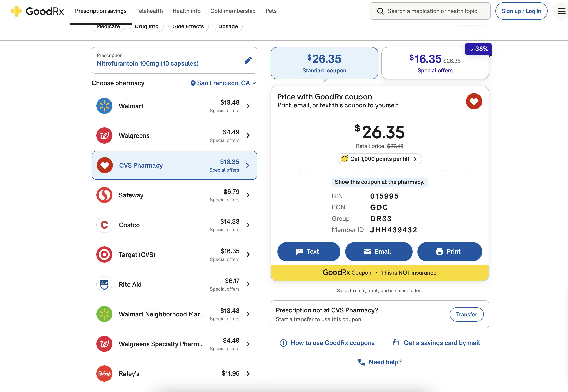The width and height of the screenshot is (568, 392).
Task: Click the Transfer prescription button
Action: [x=466, y=314]
